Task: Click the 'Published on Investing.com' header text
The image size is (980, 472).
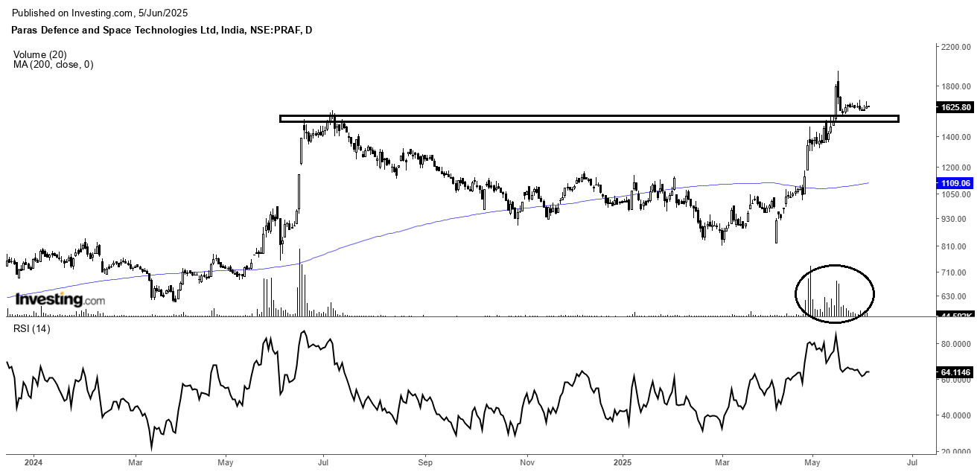Action: [101, 13]
